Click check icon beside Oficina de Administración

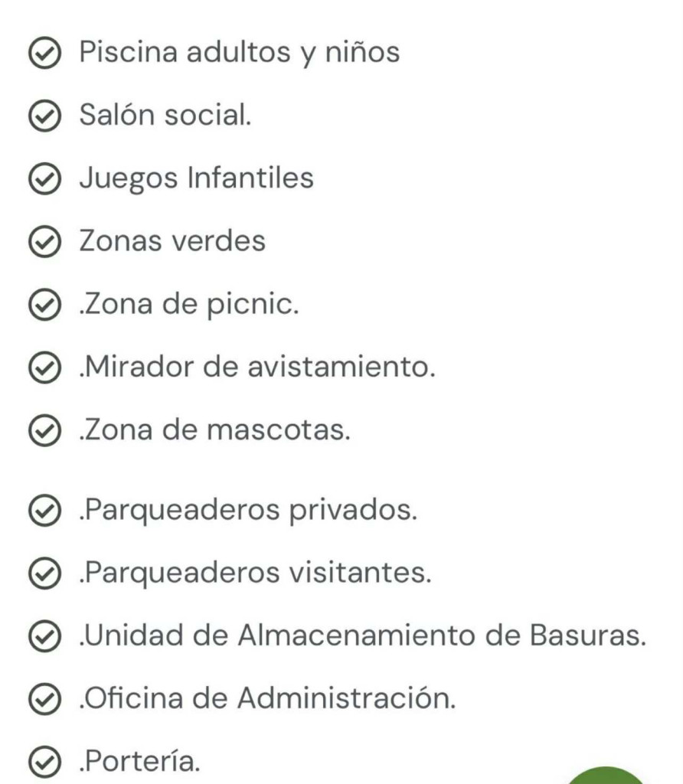tap(44, 699)
